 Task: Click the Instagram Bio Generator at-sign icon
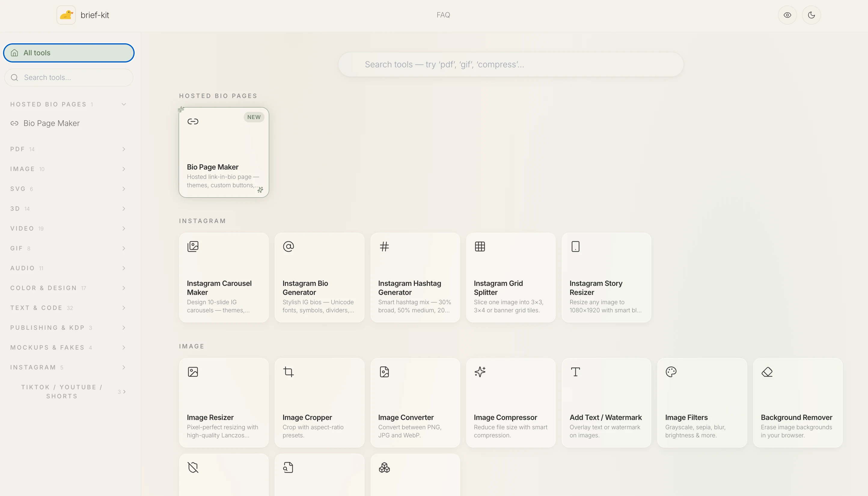click(289, 246)
